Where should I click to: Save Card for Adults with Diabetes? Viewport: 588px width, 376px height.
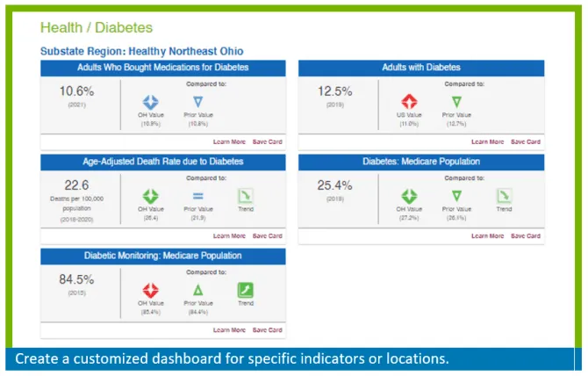(x=526, y=141)
